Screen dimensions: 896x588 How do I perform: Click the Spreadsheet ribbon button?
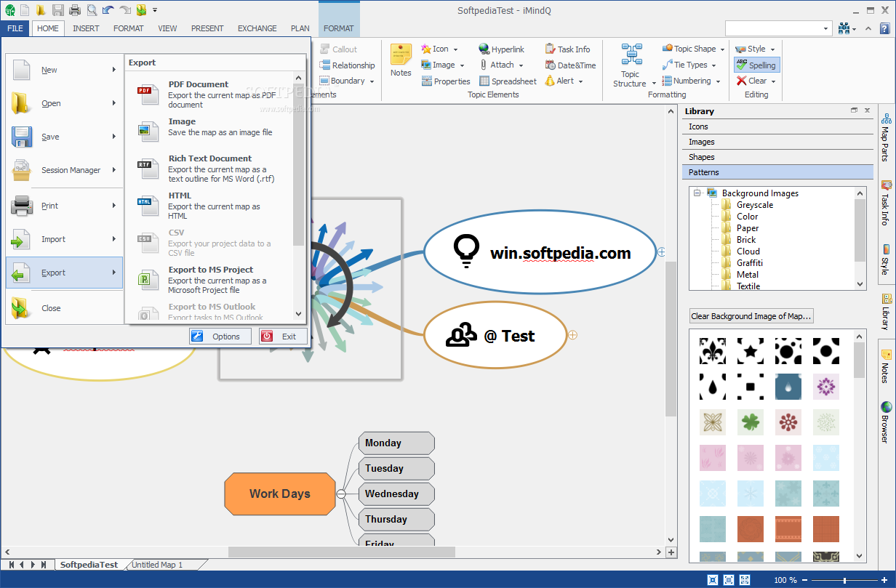(x=508, y=81)
